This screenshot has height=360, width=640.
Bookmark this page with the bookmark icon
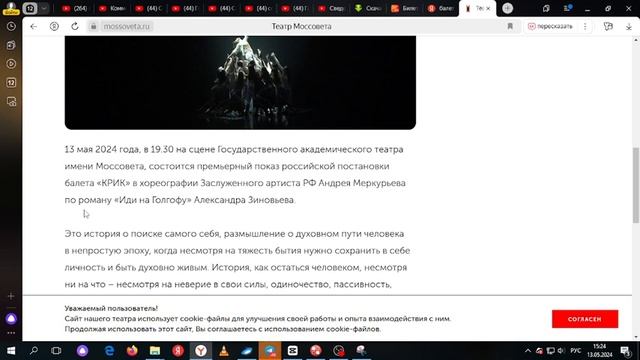point(510,27)
